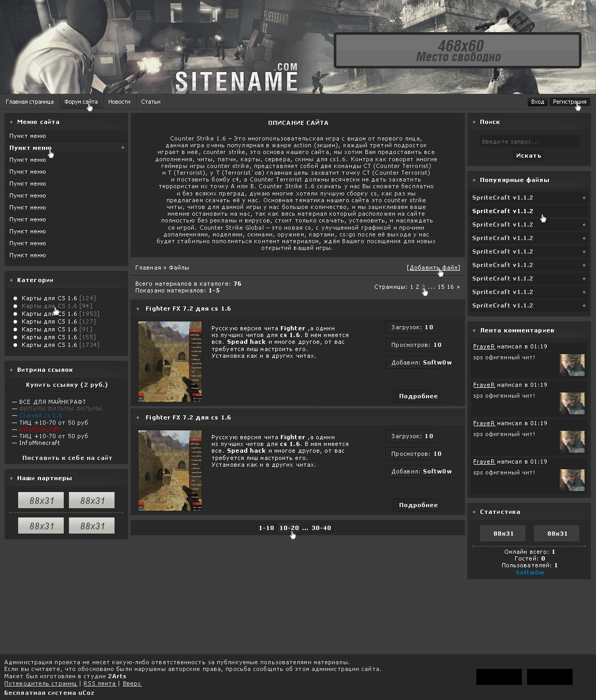596x700 pixels.
Task: Open the Softw0w user in Статистика
Action: 530,572
